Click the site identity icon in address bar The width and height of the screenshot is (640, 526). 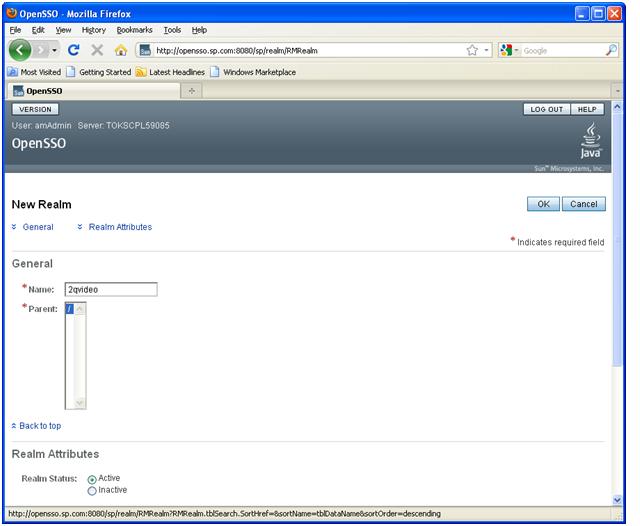[145, 50]
